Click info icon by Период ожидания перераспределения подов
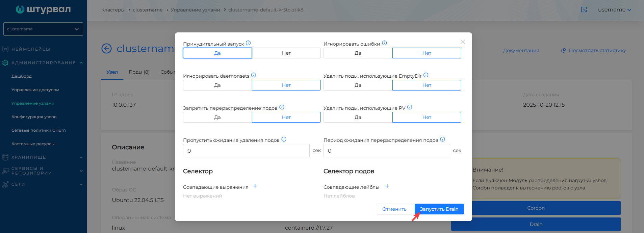 [x=443, y=139]
